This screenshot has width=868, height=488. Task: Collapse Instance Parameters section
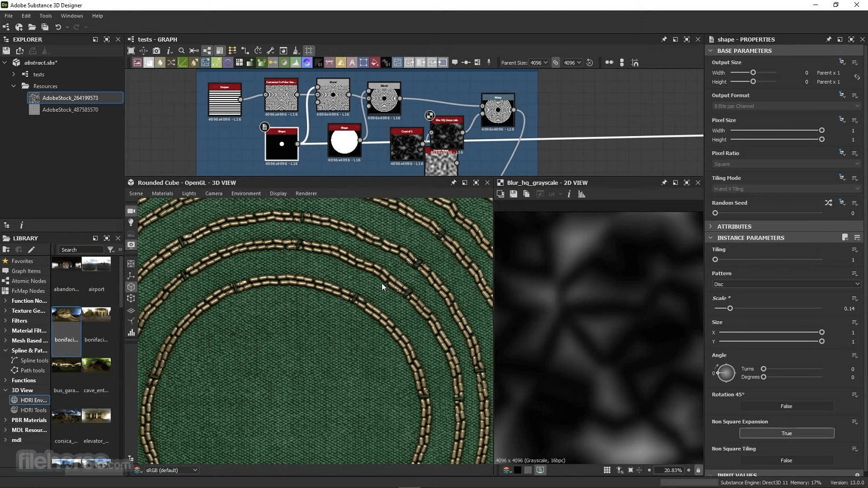(711, 238)
